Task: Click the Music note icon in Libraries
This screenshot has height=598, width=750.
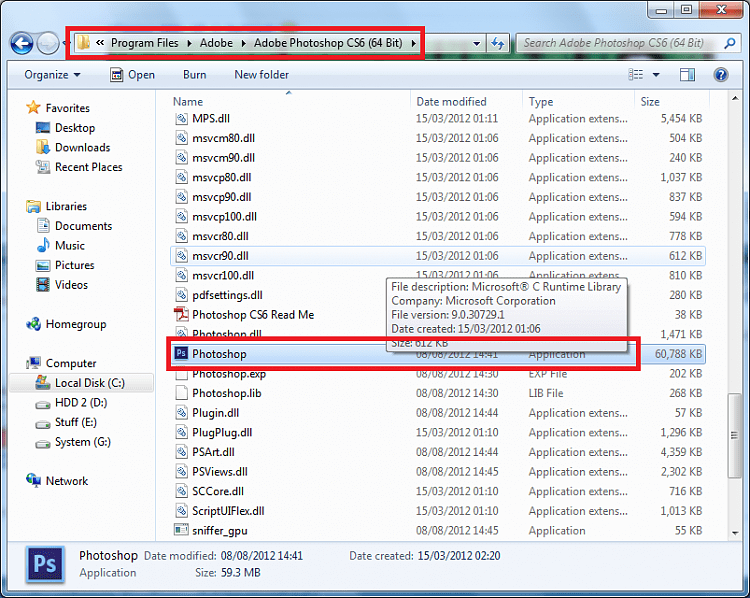Action: point(43,245)
